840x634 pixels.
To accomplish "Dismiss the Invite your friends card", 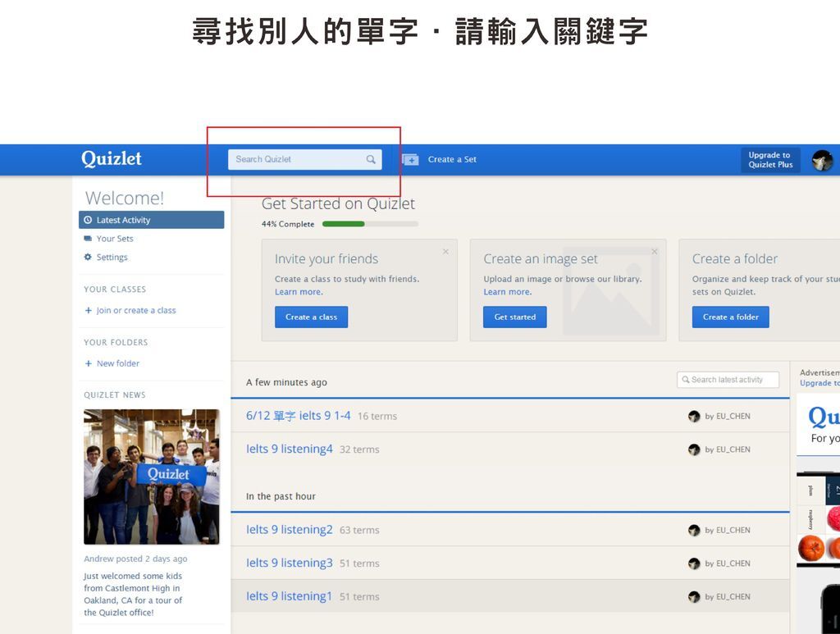I will (445, 251).
